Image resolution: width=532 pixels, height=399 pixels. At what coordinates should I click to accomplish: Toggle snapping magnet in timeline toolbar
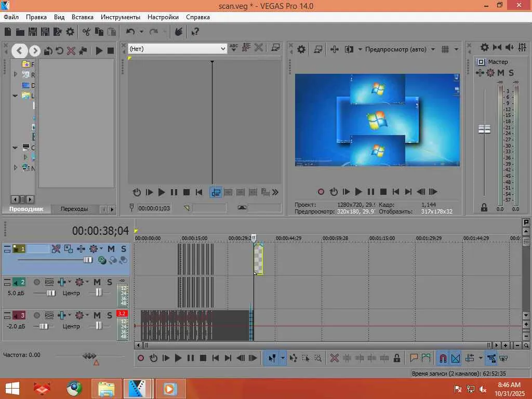pyautogui.click(x=443, y=358)
